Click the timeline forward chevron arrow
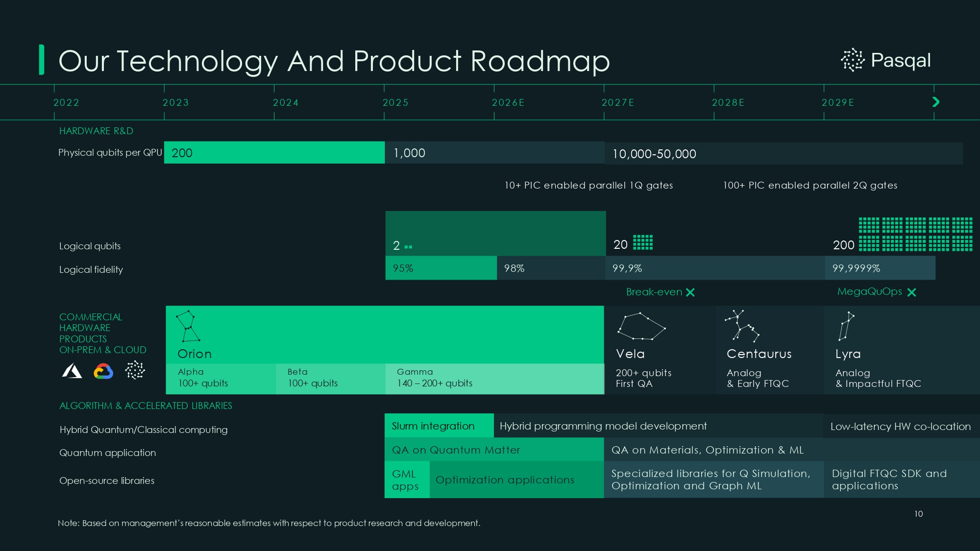This screenshot has width=980, height=551. point(935,102)
